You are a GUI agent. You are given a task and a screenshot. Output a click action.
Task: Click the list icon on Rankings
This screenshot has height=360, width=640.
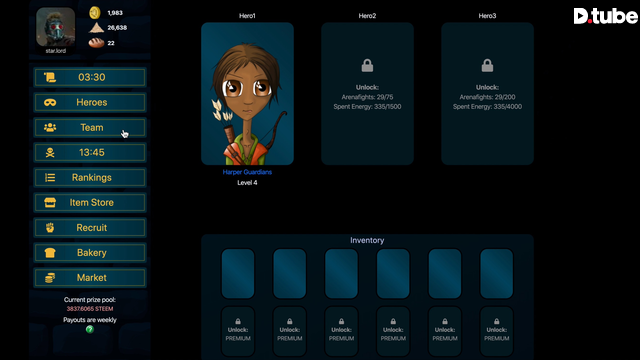50,178
